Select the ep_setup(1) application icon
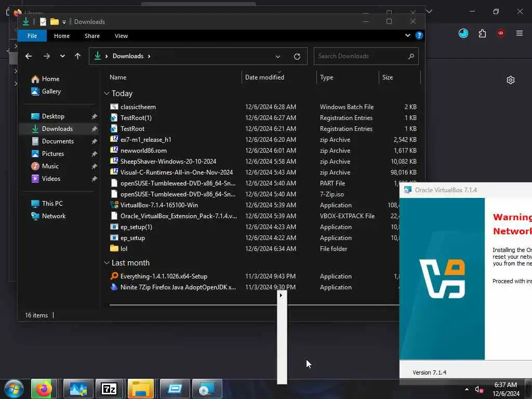The width and height of the screenshot is (532, 399). 114,227
